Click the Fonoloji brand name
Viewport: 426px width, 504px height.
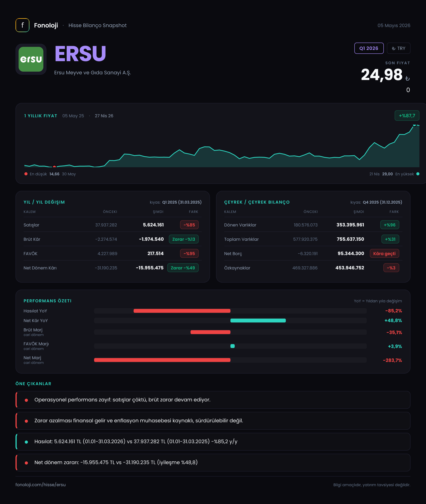pyautogui.click(x=46, y=25)
